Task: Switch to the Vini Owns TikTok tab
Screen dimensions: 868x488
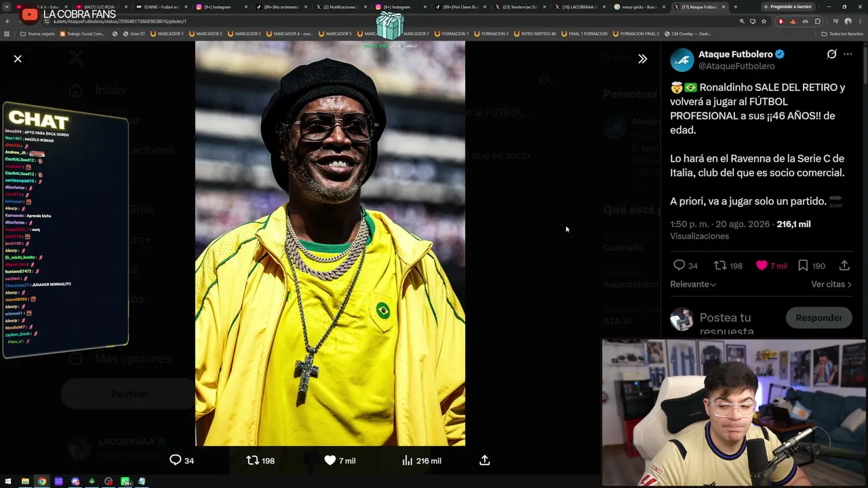Action: pyautogui.click(x=460, y=7)
